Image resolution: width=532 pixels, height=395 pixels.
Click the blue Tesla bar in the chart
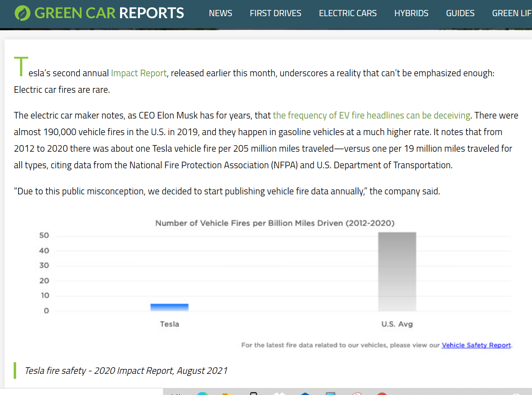169,307
